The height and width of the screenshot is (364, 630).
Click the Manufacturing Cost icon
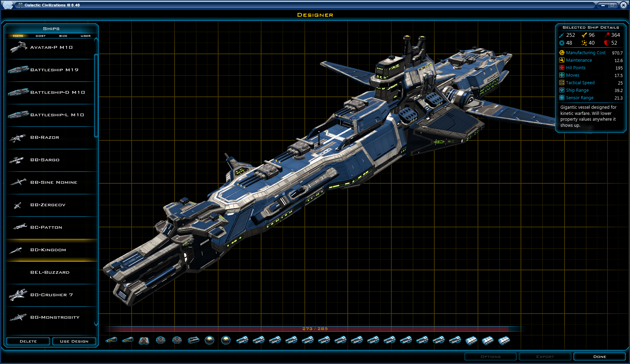pos(562,53)
